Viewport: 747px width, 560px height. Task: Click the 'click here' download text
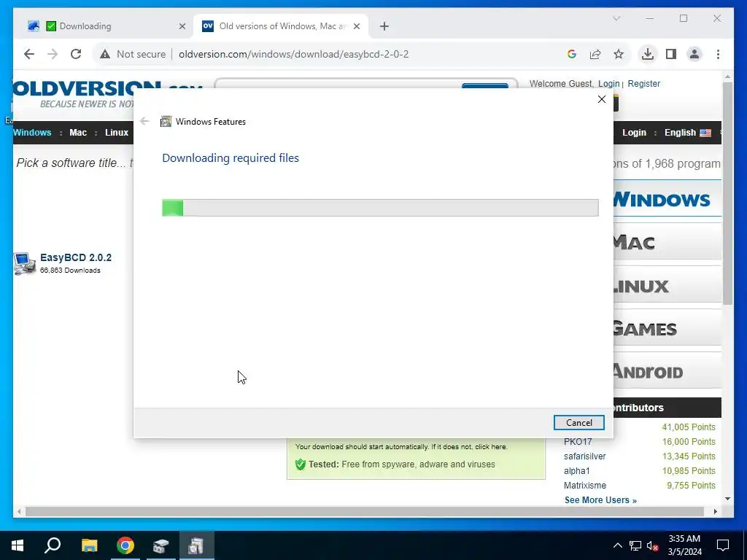click(490, 447)
